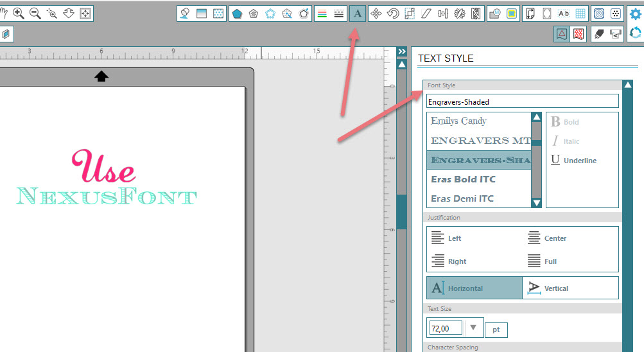This screenshot has width=644, height=352.
Task: Open the Replicate panel icon
Action: click(x=460, y=13)
